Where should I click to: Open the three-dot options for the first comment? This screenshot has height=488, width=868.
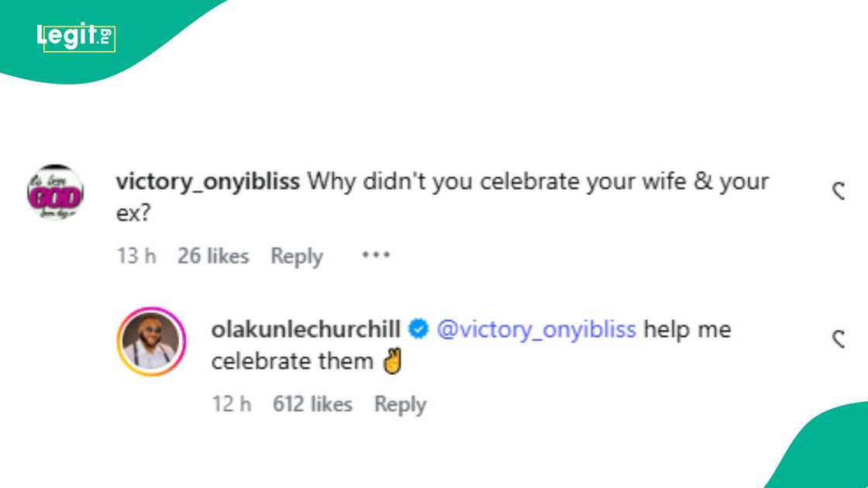point(377,256)
